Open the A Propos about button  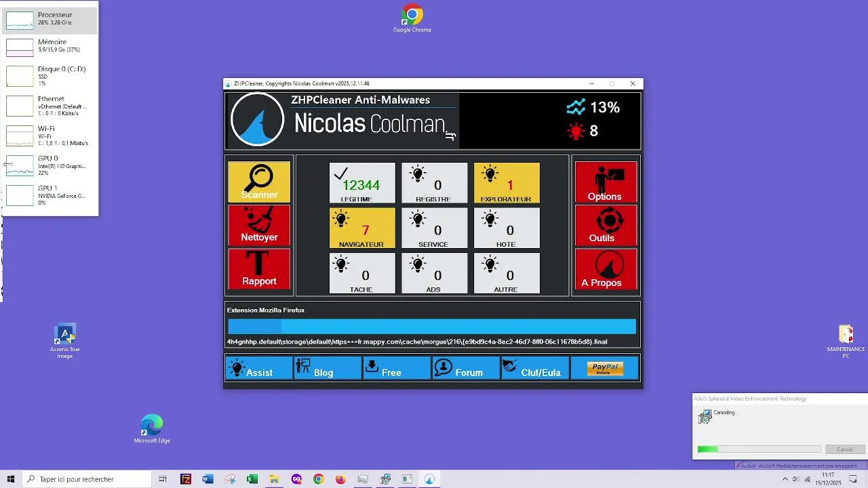pos(606,269)
